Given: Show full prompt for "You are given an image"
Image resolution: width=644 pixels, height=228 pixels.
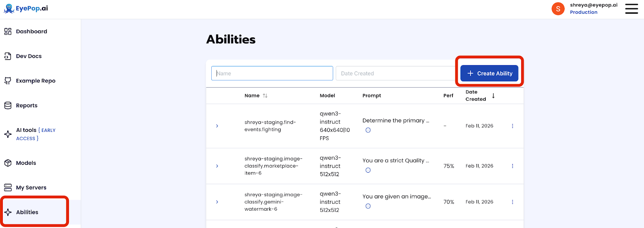Looking at the screenshot, I should pyautogui.click(x=368, y=206).
